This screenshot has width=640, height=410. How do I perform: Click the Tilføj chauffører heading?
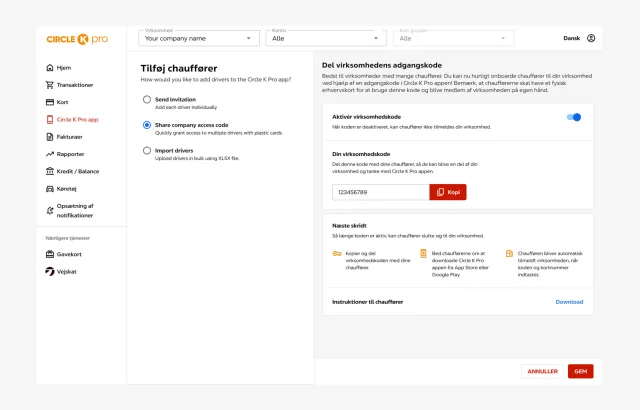(x=179, y=68)
